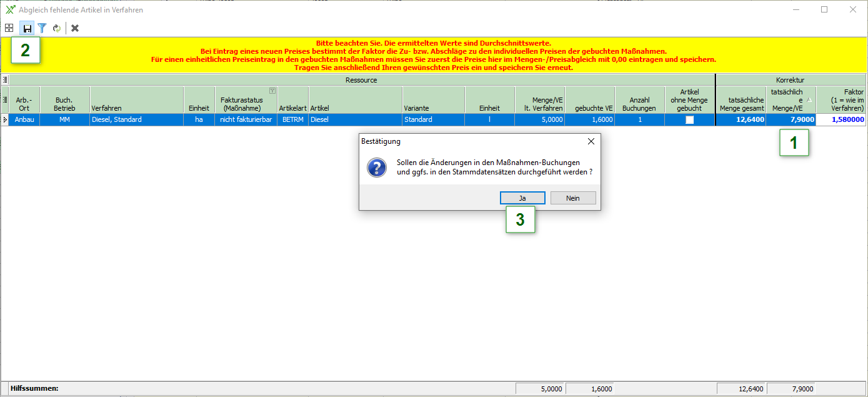
Task: Toggle 'Artikel ohne Menge gebucht' checkbox
Action: (x=690, y=119)
